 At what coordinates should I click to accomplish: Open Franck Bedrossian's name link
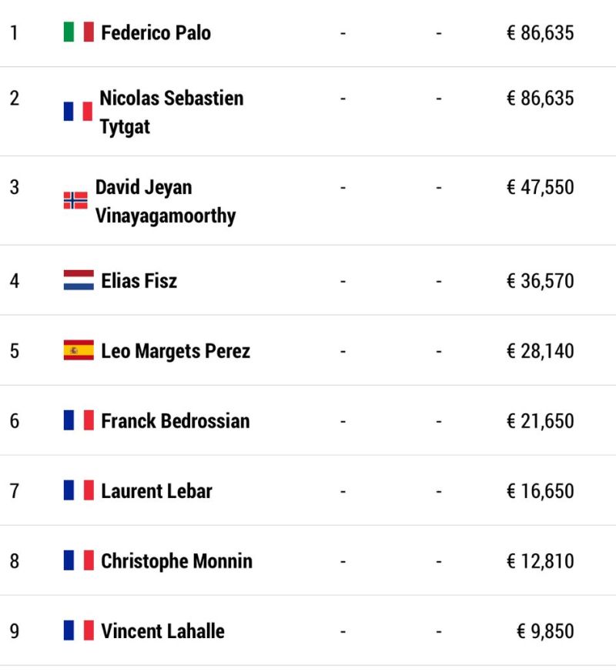click(176, 421)
